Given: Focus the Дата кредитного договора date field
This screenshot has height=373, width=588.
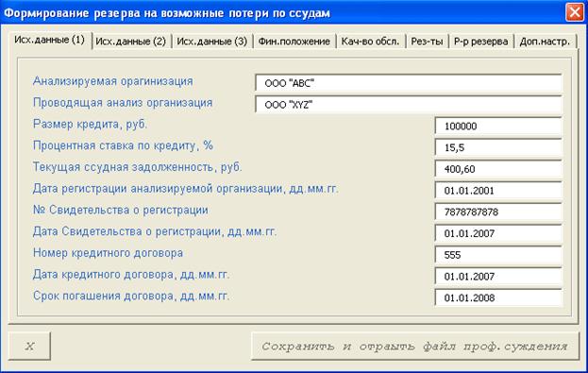Looking at the screenshot, I should click(x=498, y=276).
